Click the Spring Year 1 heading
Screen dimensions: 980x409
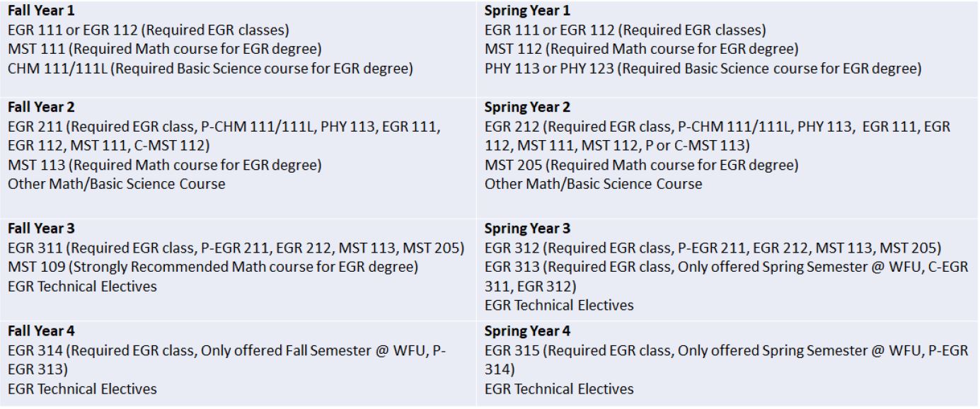click(527, 11)
